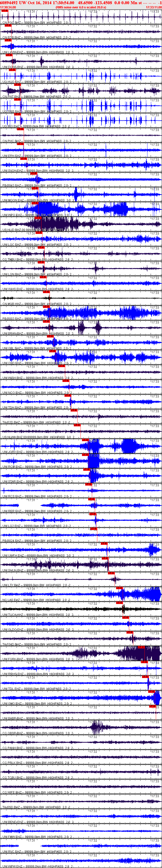
Task: Select the UW TUCA HHZ trace label
Action: click(x=38, y=615)
